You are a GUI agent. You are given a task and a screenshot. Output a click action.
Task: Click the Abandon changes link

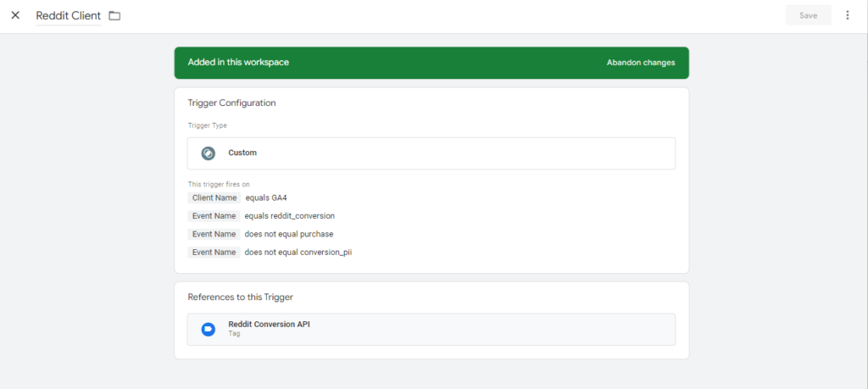pos(640,63)
